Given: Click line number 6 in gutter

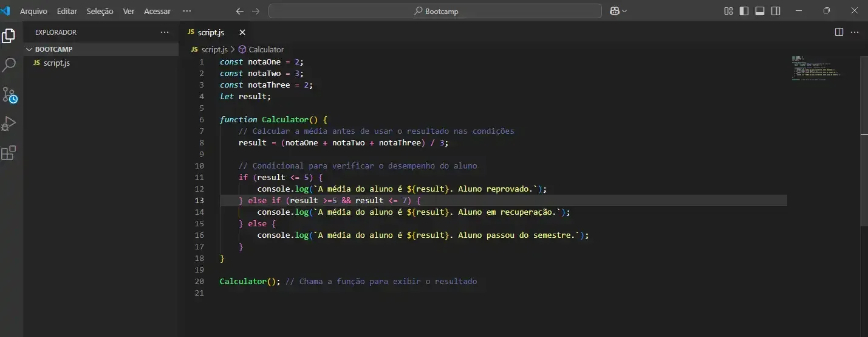Looking at the screenshot, I should pyautogui.click(x=202, y=119).
